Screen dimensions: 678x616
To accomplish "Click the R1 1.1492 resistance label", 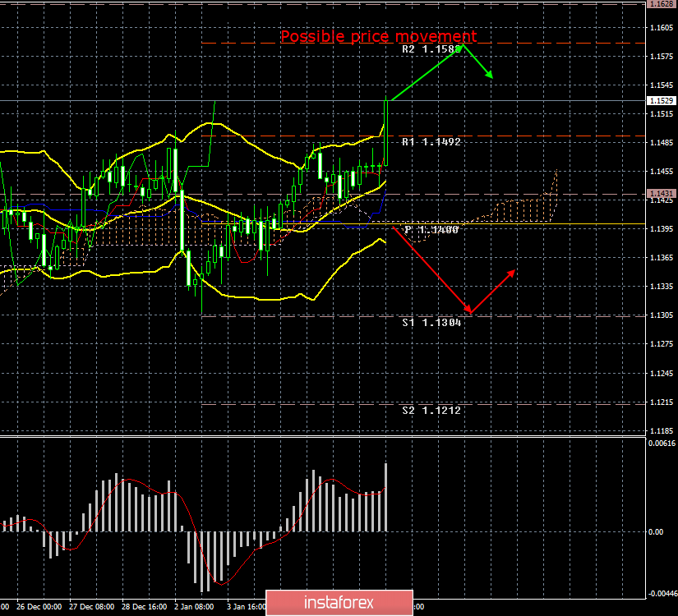I will pos(431,142).
